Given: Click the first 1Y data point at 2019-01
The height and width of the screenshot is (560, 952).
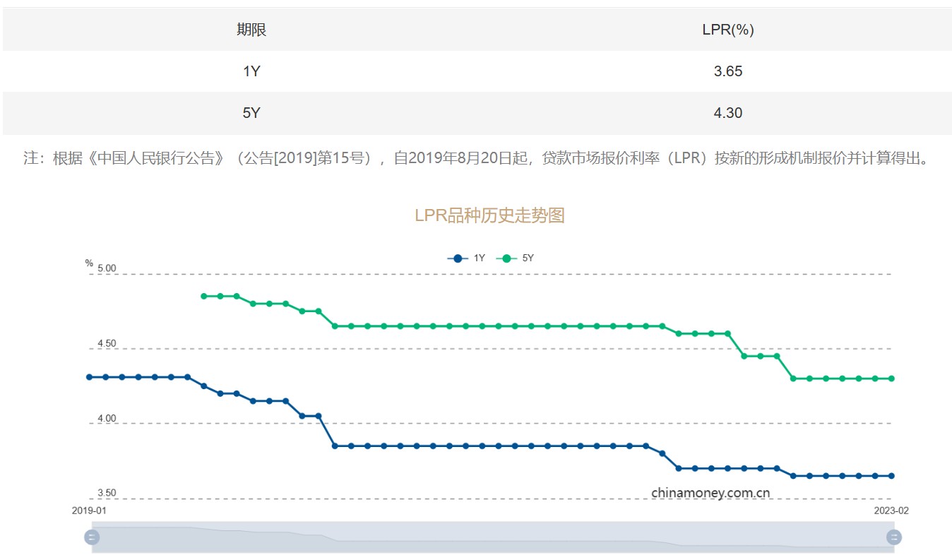Looking at the screenshot, I should [x=90, y=377].
